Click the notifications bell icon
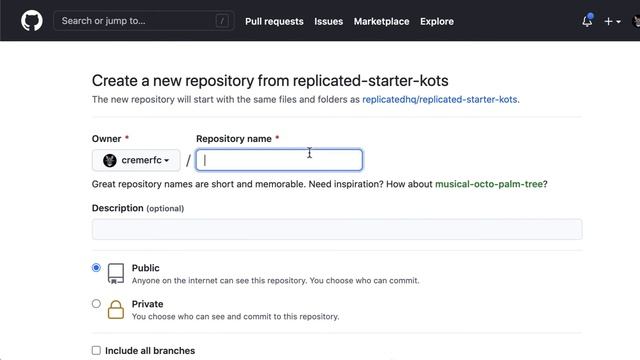 point(587,21)
